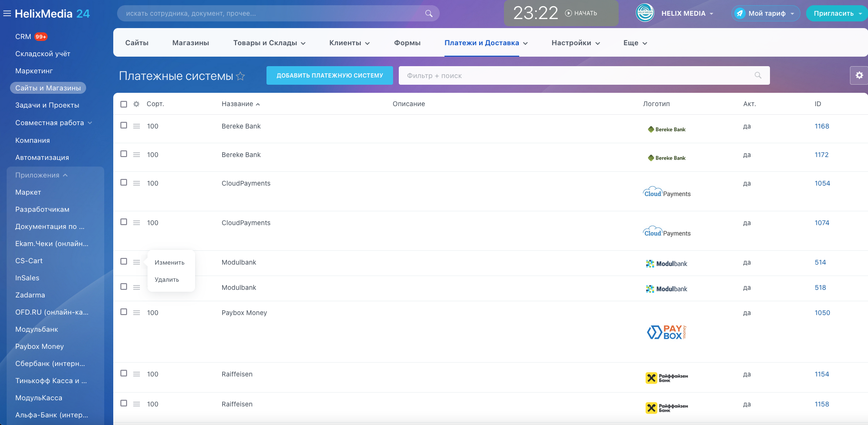Click the HELIX MEDIA round logo icon
The width and height of the screenshot is (868, 425).
point(645,13)
